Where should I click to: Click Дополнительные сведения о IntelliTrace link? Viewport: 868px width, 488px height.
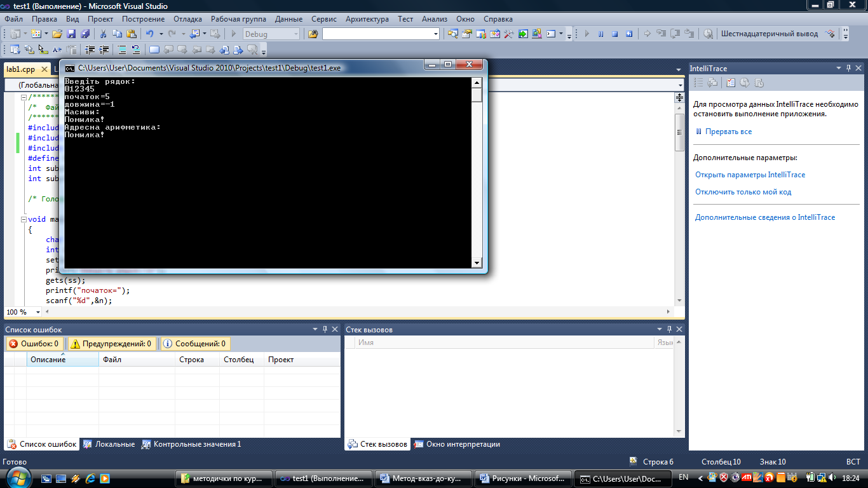click(x=765, y=217)
